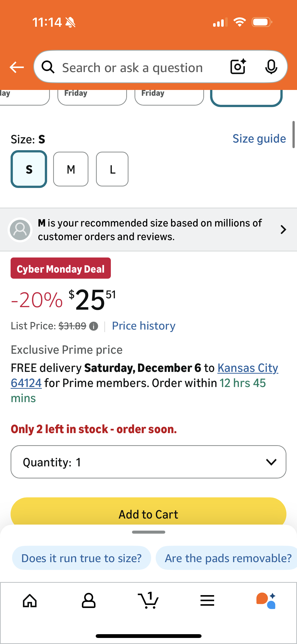Focus the search input field
This screenshot has height=644, width=297.
pyautogui.click(x=141, y=68)
